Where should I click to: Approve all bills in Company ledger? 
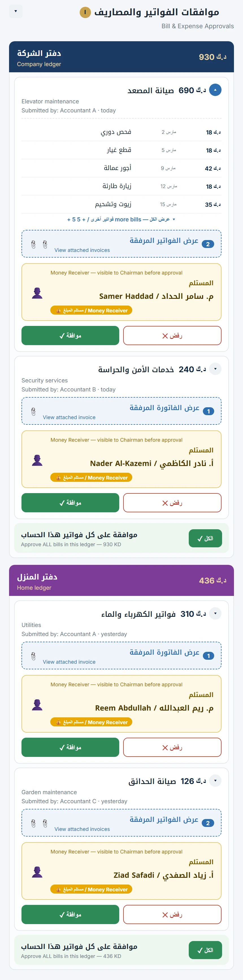[x=205, y=538]
